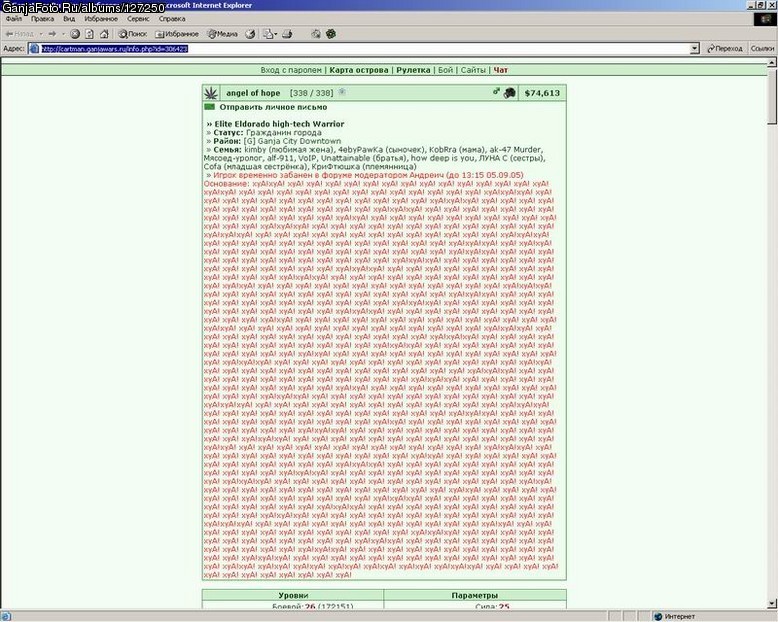Image resolution: width=778 pixels, height=622 pixels.
Task: Click the edit/discuss toolbar icon next to print
Action: pos(316,34)
